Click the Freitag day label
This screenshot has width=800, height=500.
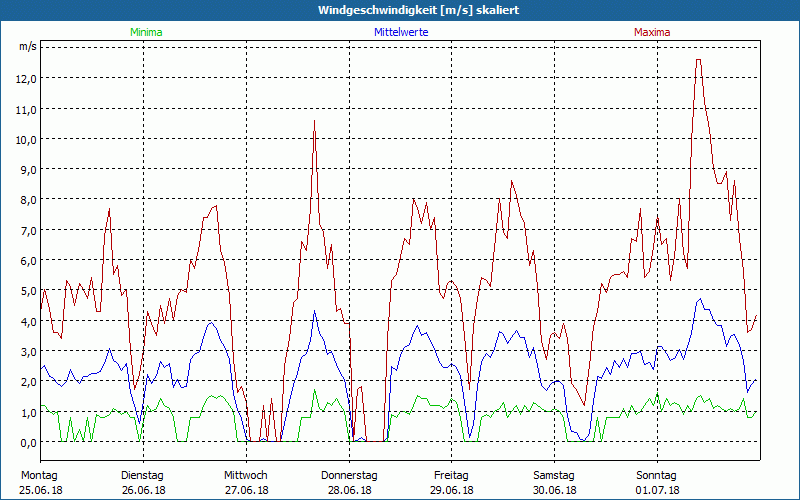pyautogui.click(x=452, y=476)
